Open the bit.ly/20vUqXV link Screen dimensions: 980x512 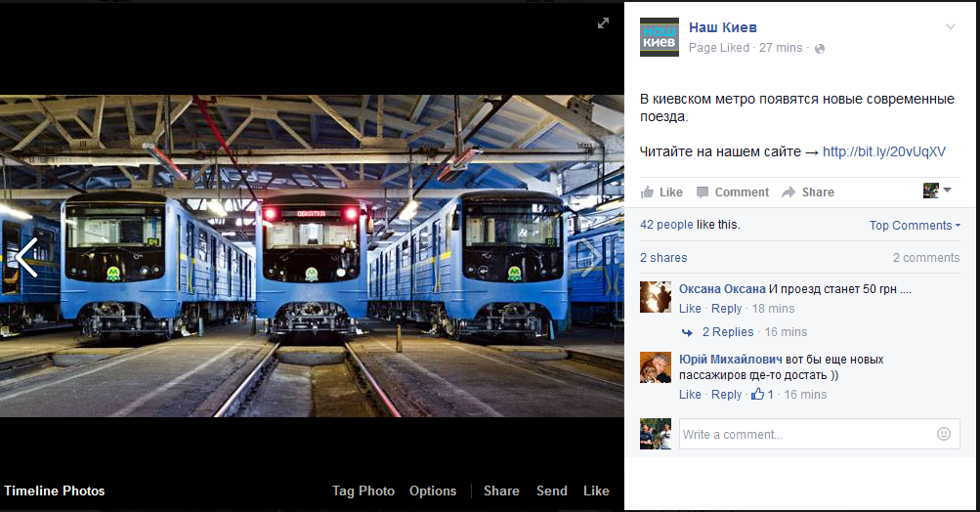[884, 151]
